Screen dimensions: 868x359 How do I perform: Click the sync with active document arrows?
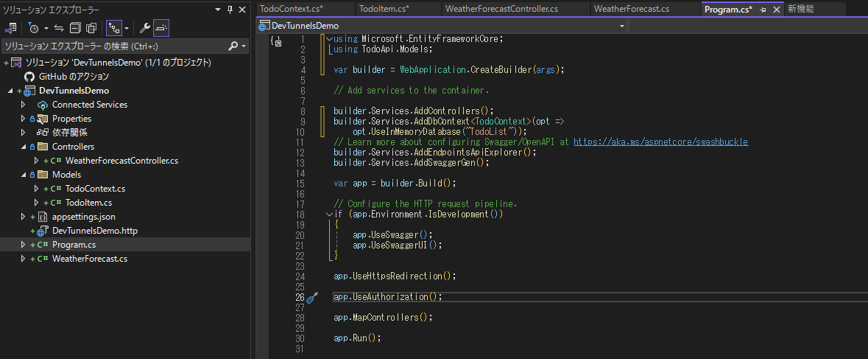click(59, 28)
